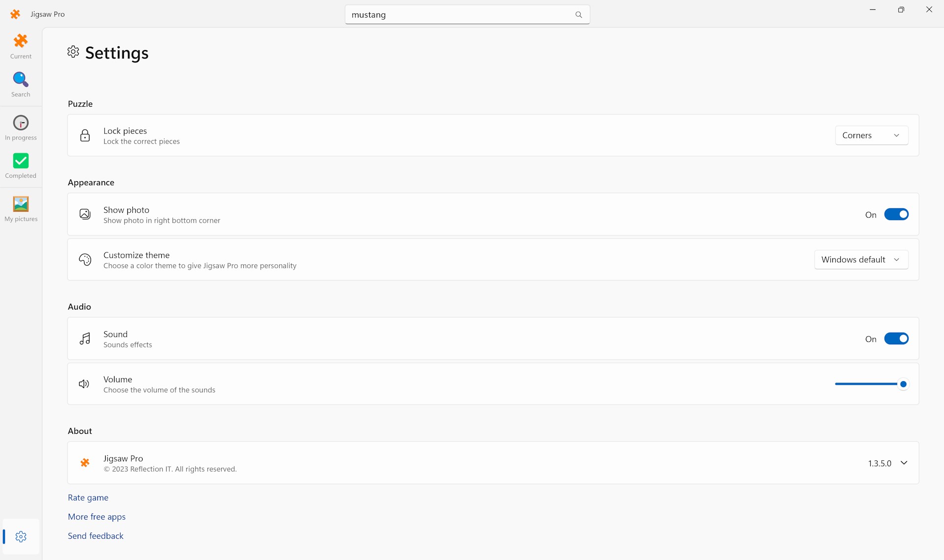944x560 pixels.
Task: Toggle the Show photo switch off
Action: [x=896, y=215]
